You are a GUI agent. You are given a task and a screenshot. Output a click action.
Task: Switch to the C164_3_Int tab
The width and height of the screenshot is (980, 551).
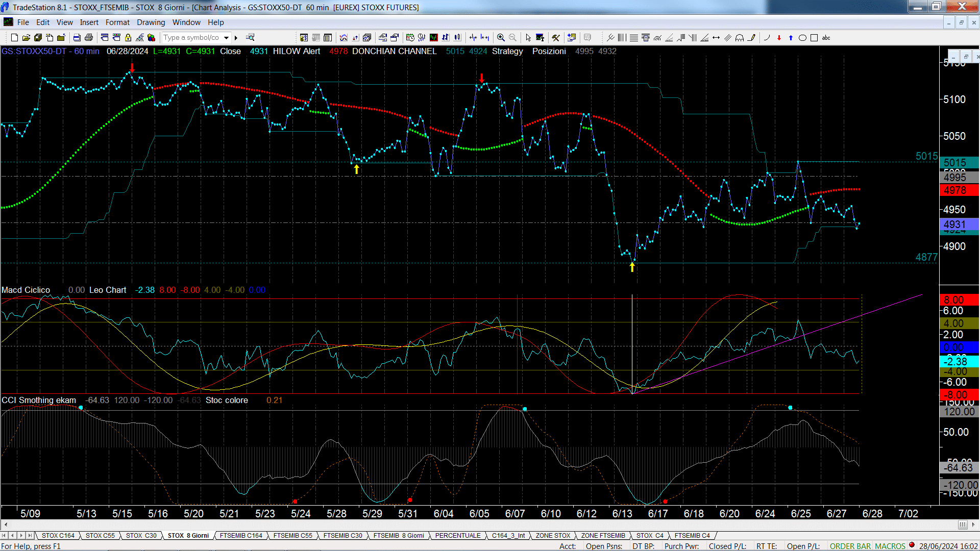click(508, 535)
